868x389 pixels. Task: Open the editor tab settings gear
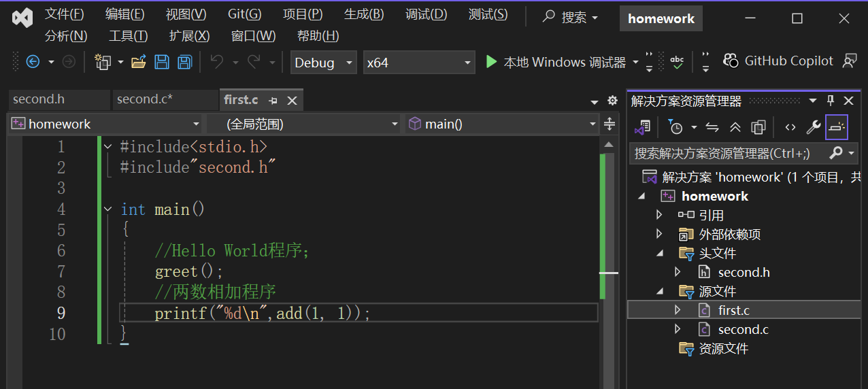[612, 101]
